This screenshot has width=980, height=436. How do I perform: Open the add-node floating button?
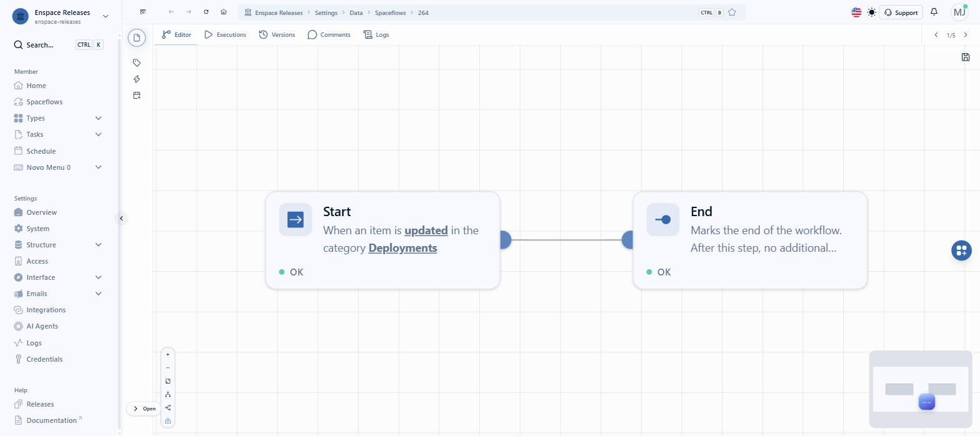tap(961, 250)
